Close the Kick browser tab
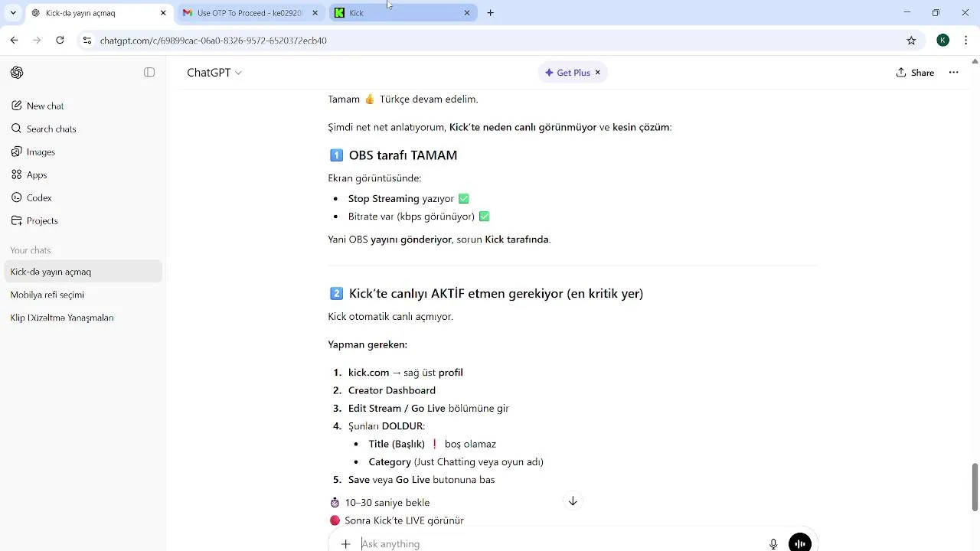The image size is (980, 551). click(467, 13)
